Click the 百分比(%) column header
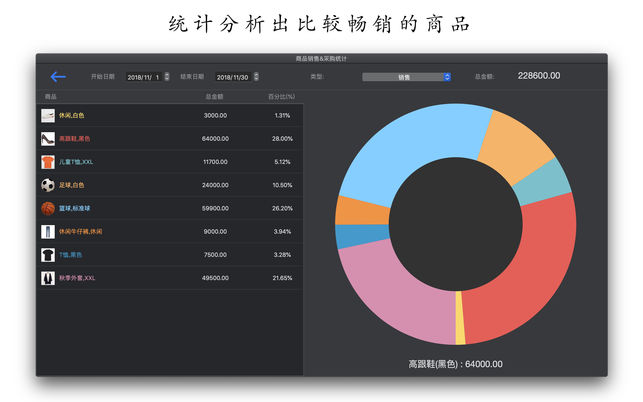 [281, 97]
